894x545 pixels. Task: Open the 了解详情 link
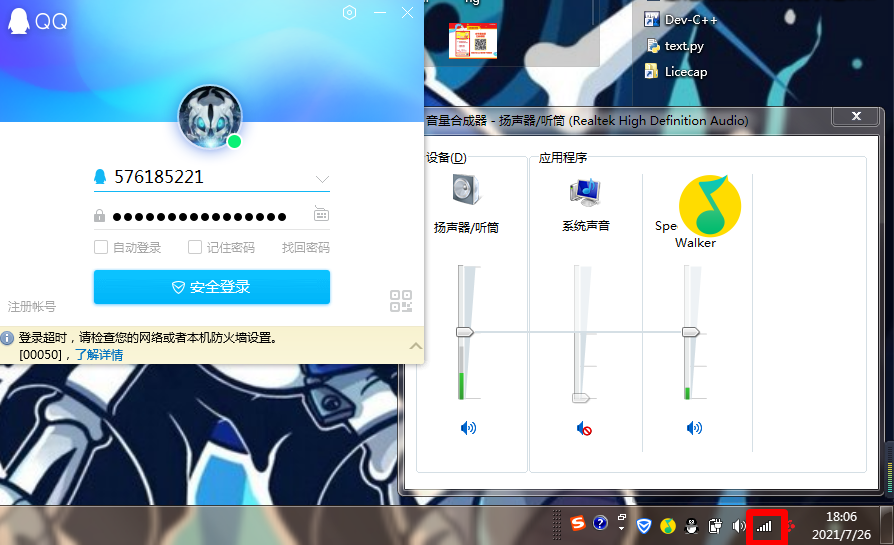(x=99, y=355)
